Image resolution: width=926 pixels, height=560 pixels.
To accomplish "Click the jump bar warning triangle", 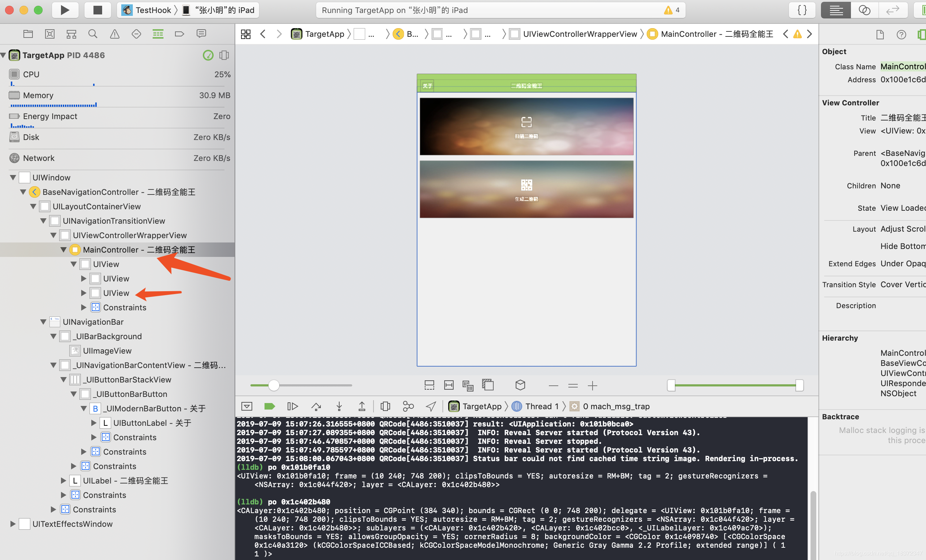I will coord(798,34).
